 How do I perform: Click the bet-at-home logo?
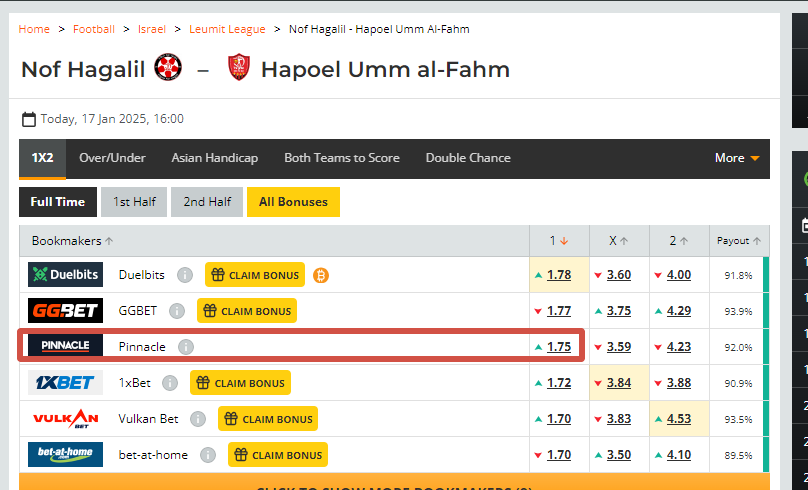[65, 454]
